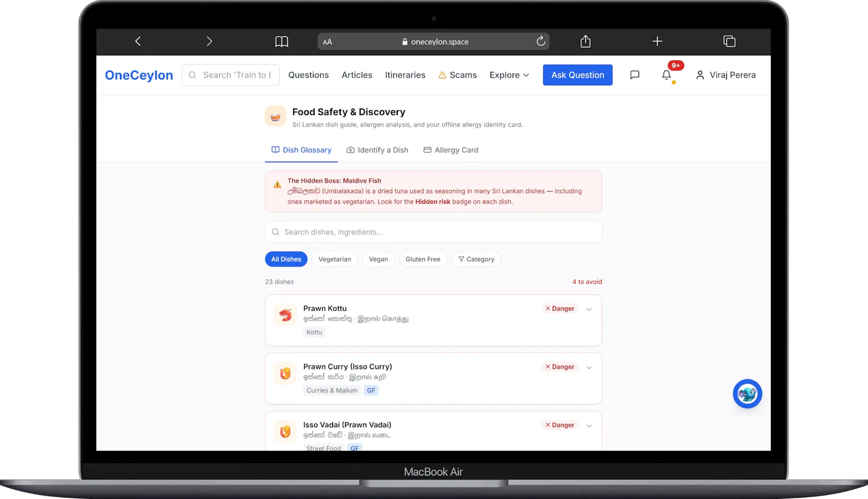Screen dimensions: 868x499
Task: Toggle the Vegan filter chip
Action: click(378, 259)
